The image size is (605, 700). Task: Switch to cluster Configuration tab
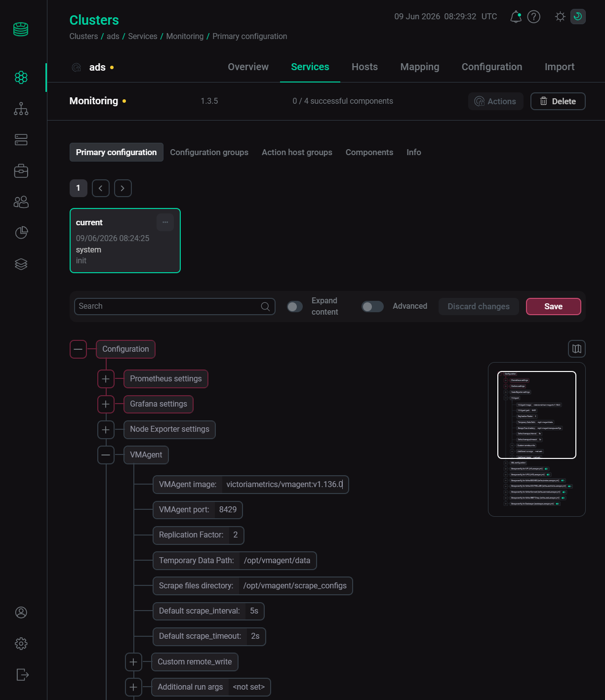(492, 67)
